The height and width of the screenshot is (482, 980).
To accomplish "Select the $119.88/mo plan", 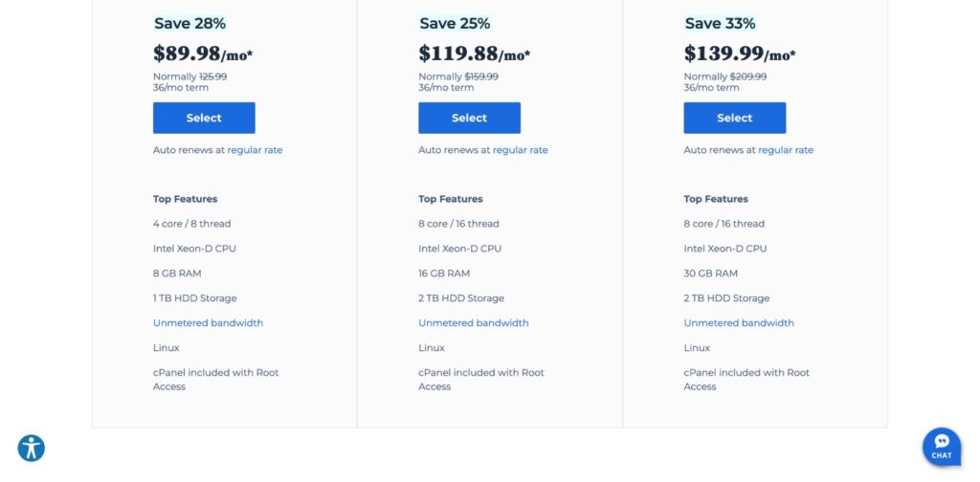I will [x=469, y=118].
